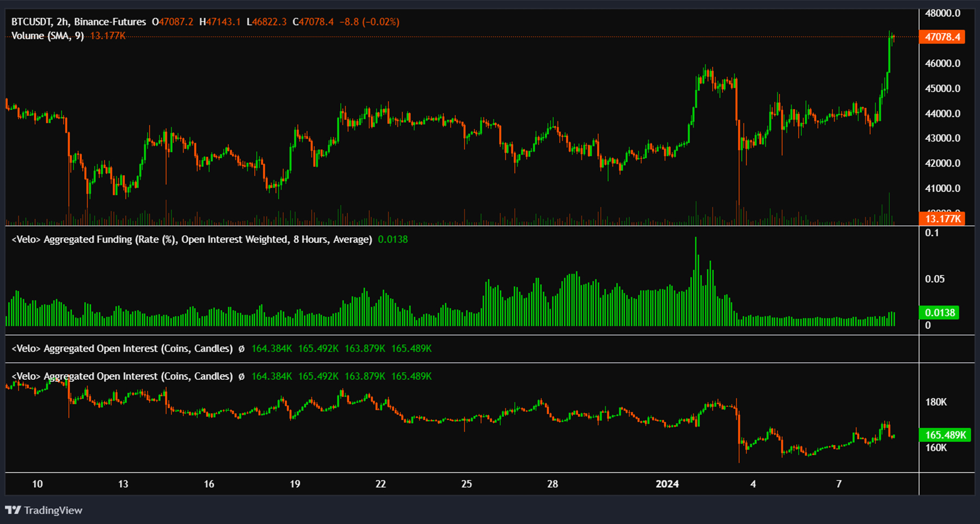Select the Volume (SMA, 9) indicator label

tap(47, 36)
